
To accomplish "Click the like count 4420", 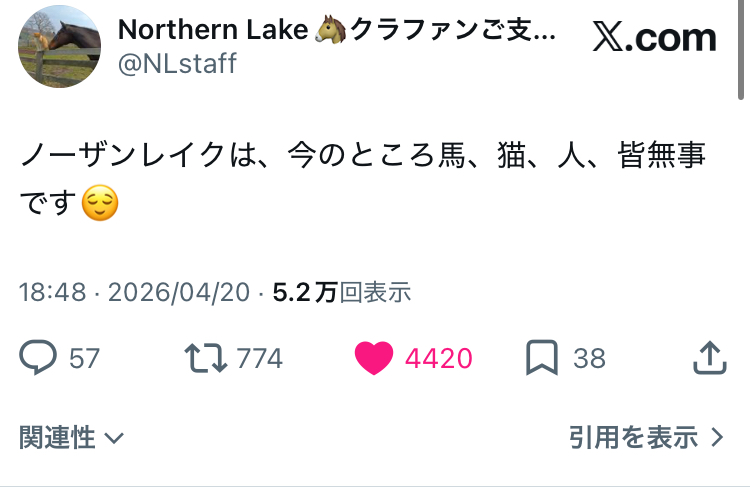I will pos(438,358).
